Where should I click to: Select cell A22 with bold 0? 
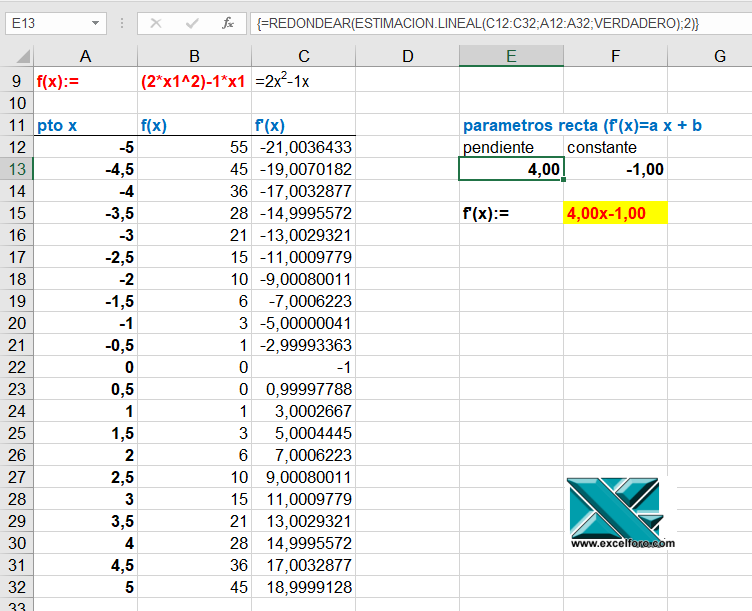coord(85,367)
